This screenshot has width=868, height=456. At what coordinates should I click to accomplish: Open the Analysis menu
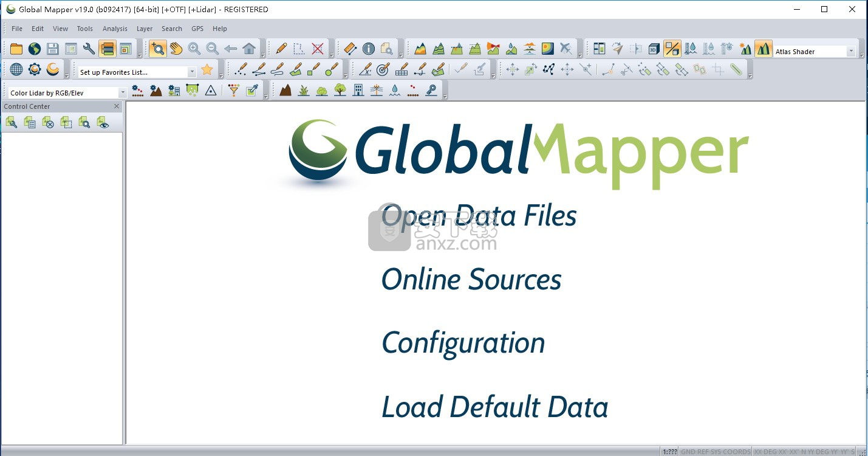tap(115, 29)
